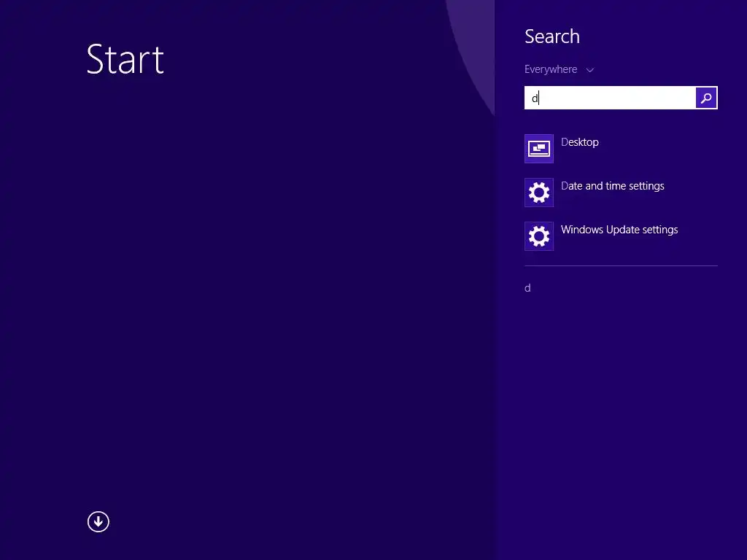Image resolution: width=747 pixels, height=560 pixels.
Task: Expand the Everywhere search scope dropdown
Action: [x=559, y=69]
